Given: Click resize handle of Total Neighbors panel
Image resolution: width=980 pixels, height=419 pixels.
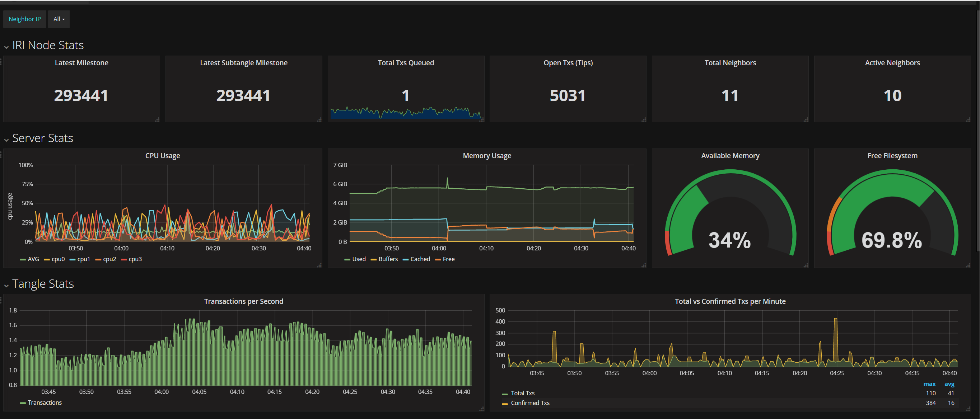Looking at the screenshot, I should 806,120.
